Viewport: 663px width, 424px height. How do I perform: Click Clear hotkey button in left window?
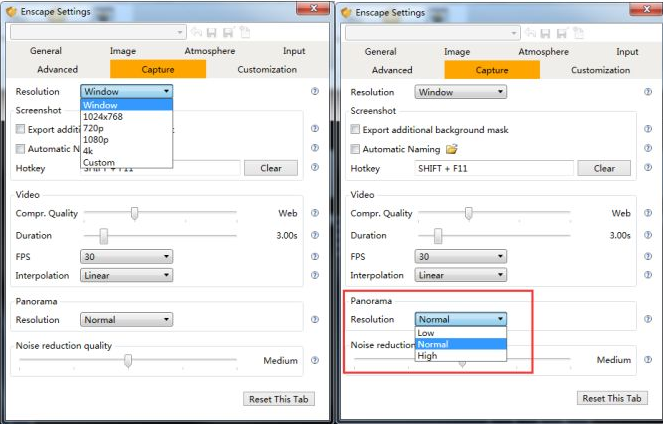271,168
